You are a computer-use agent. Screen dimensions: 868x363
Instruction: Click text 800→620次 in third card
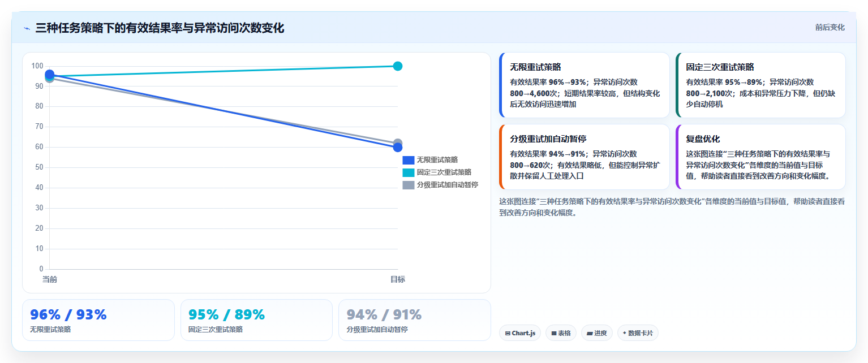[x=531, y=165]
